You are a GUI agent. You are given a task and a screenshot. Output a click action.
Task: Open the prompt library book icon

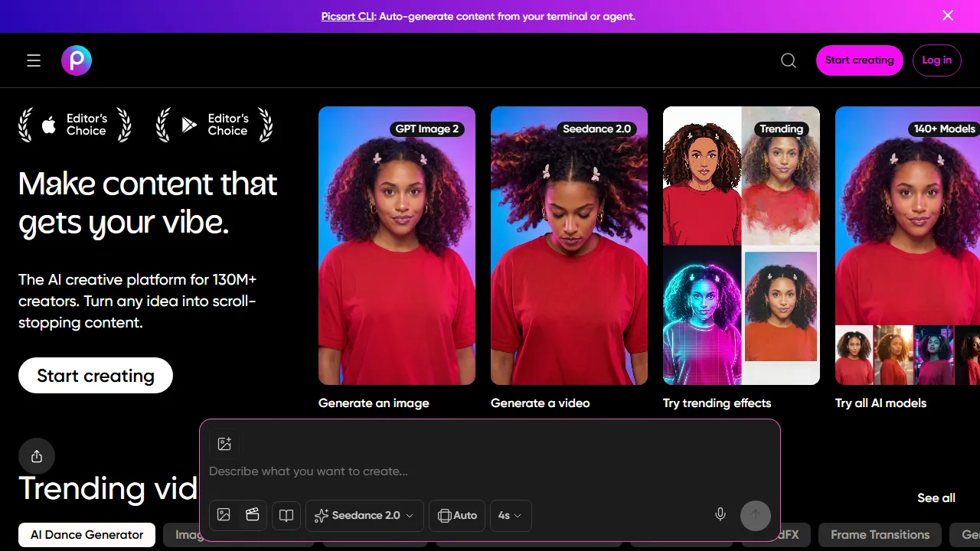pos(286,516)
